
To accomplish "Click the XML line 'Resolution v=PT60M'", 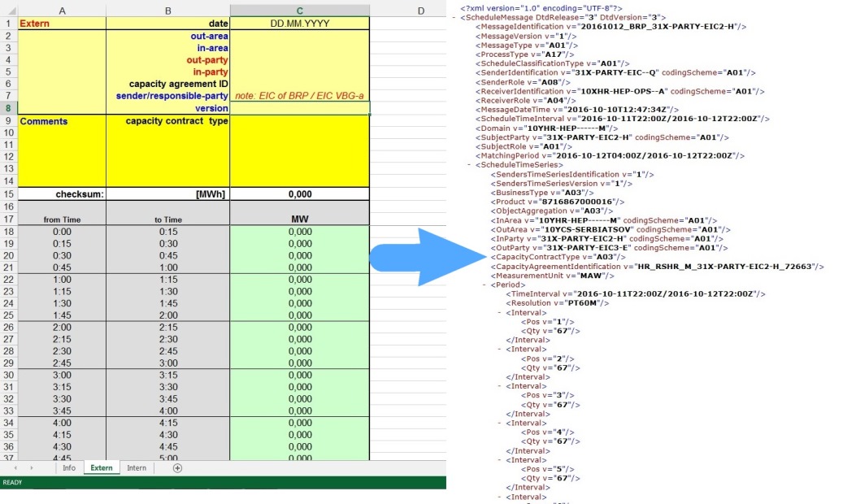I will point(557,303).
